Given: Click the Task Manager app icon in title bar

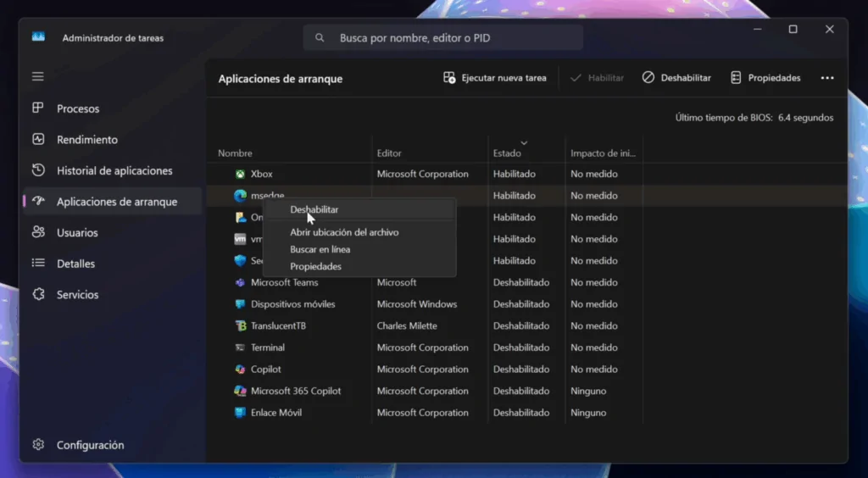Looking at the screenshot, I should (x=38, y=37).
